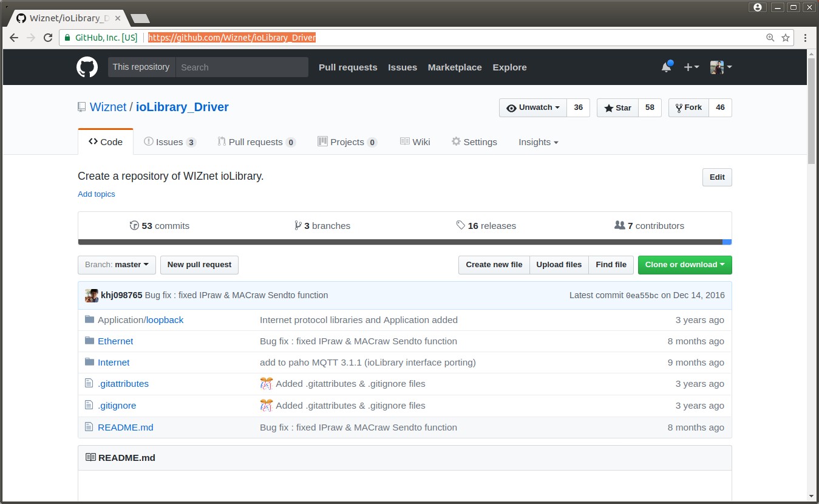Click the Edit description button
The height and width of the screenshot is (504, 819).
[717, 177]
